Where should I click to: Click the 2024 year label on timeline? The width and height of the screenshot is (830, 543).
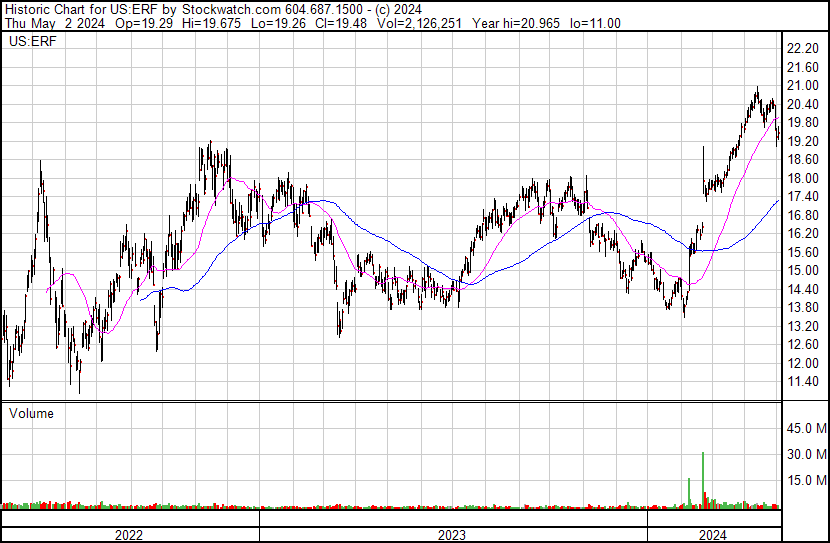(x=713, y=535)
